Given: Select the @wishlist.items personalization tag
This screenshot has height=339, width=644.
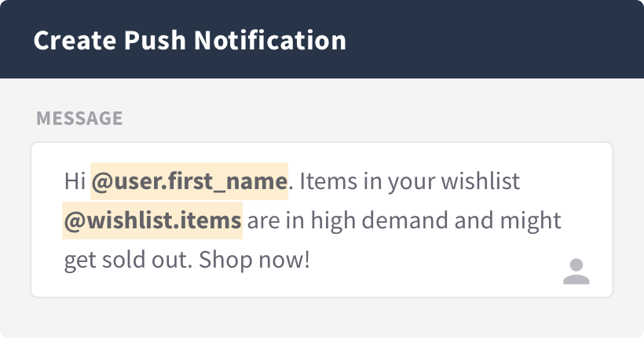Looking at the screenshot, I should (x=152, y=221).
